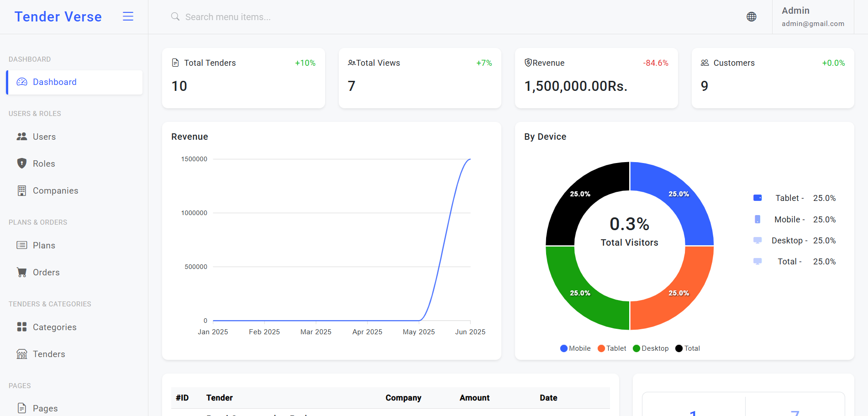Toggle sidebar with hamburger menu icon
Viewport: 868px width, 416px height.
coord(128,16)
